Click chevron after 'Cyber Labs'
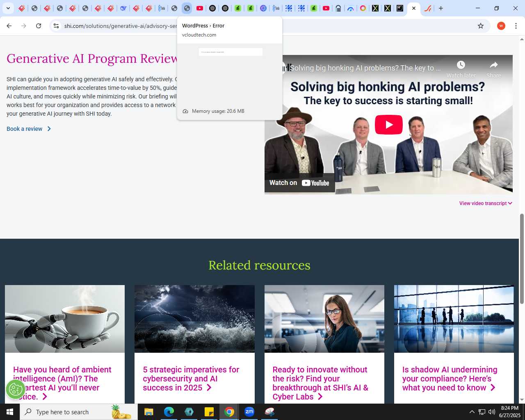Image resolution: width=525 pixels, height=420 pixels. click(x=320, y=397)
